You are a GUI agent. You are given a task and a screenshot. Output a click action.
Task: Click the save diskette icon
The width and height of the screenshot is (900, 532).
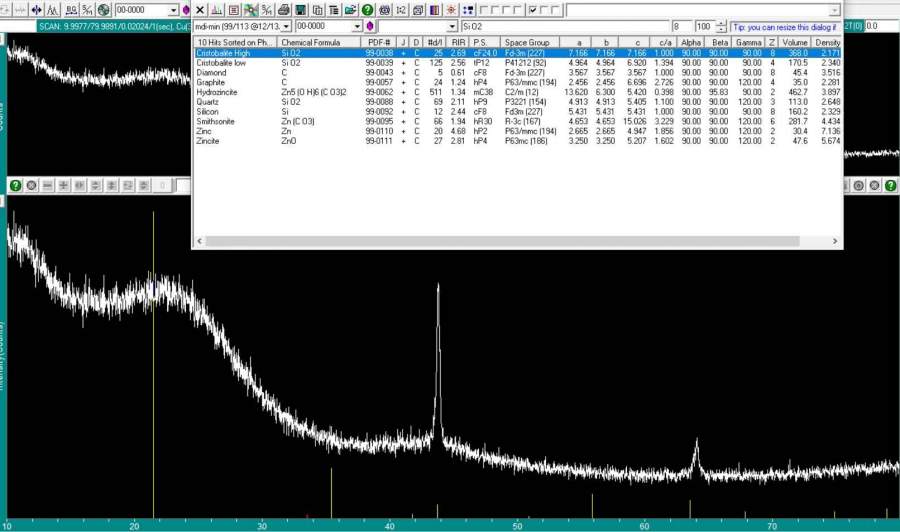tap(300, 10)
